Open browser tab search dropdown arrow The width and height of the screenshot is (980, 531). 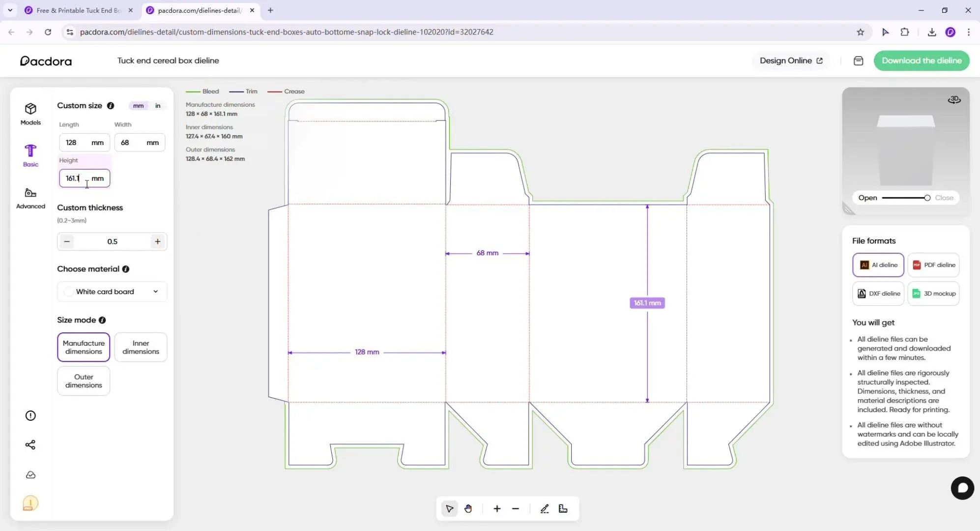coord(10,10)
